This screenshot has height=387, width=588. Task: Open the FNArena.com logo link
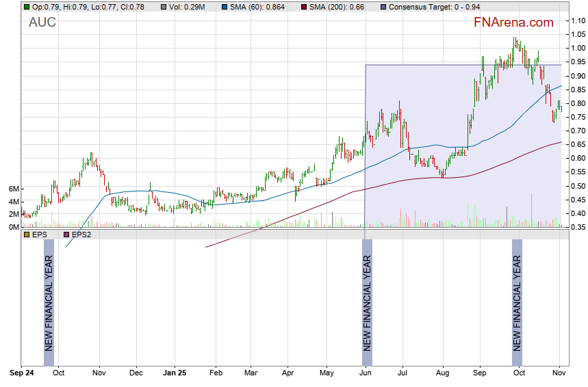click(513, 23)
